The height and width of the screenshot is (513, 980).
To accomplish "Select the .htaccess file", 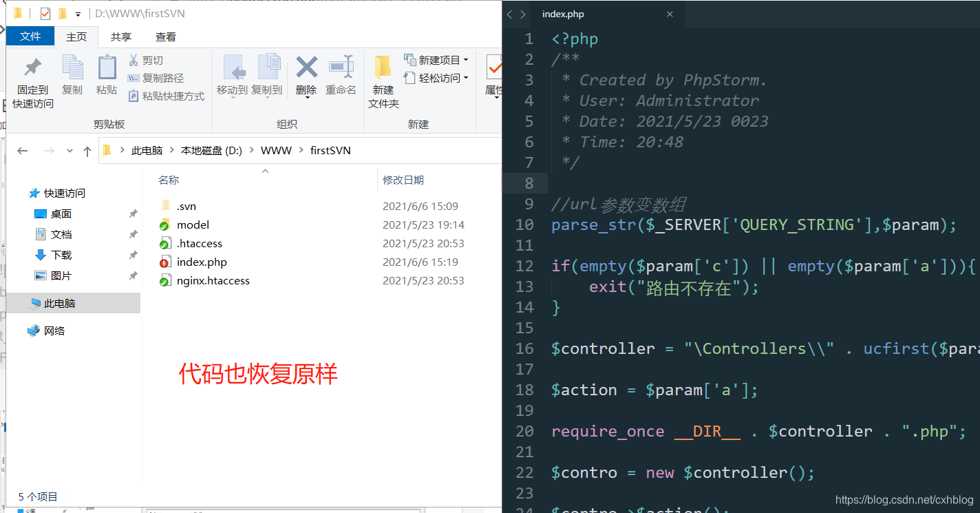I will 199,243.
